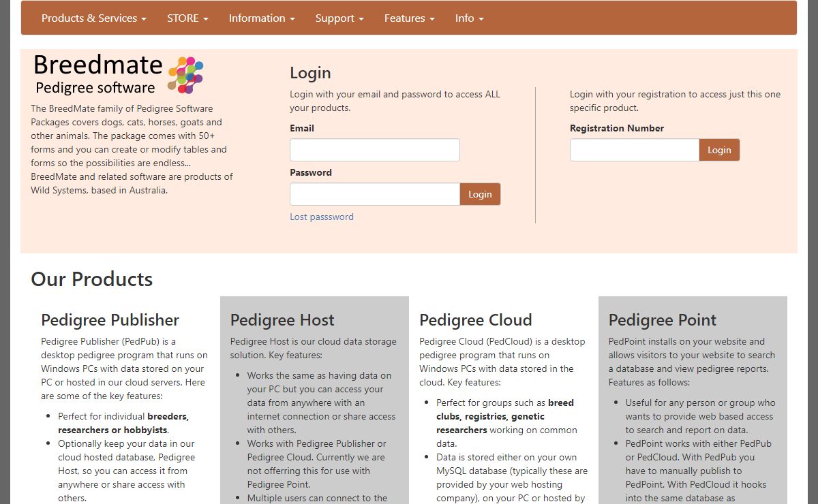The image size is (818, 504).
Task: Select the Pedigree Cloud heading
Action: [476, 320]
